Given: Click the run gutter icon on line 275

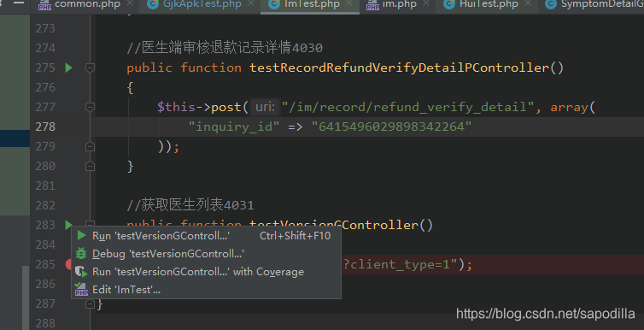Looking at the screenshot, I should pos(69,68).
